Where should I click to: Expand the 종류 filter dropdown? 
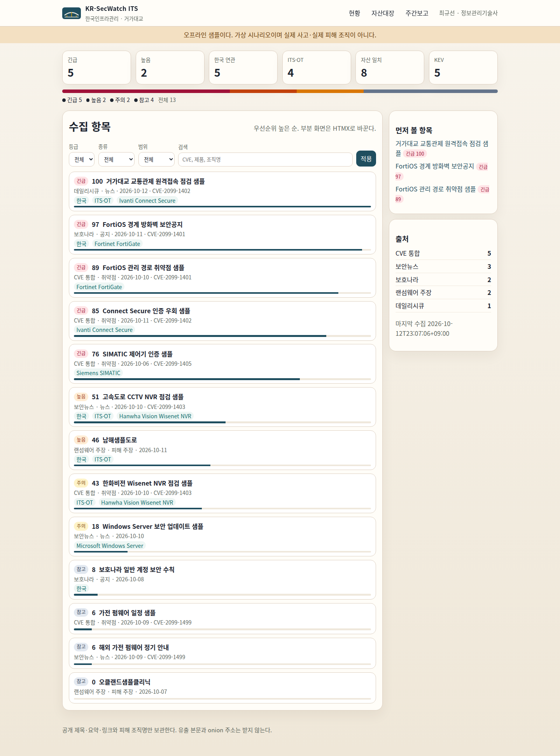[x=116, y=160]
